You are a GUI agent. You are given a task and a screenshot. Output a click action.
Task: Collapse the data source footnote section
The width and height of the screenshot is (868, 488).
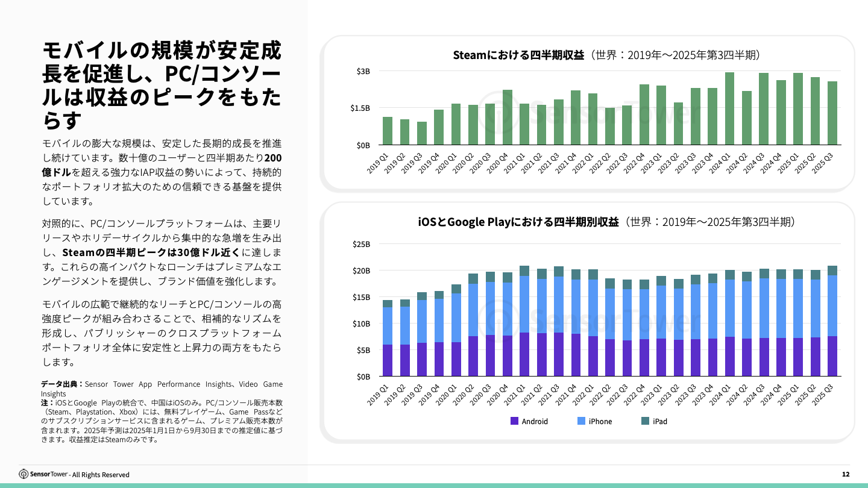coord(163,410)
